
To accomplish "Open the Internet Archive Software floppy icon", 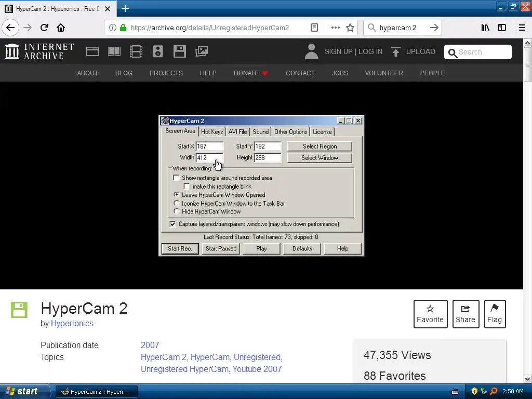I will tap(179, 51).
